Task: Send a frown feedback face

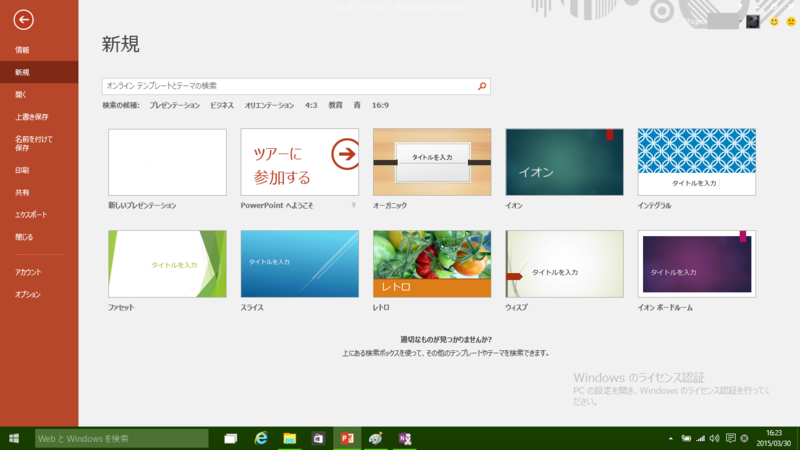Action: [791, 21]
